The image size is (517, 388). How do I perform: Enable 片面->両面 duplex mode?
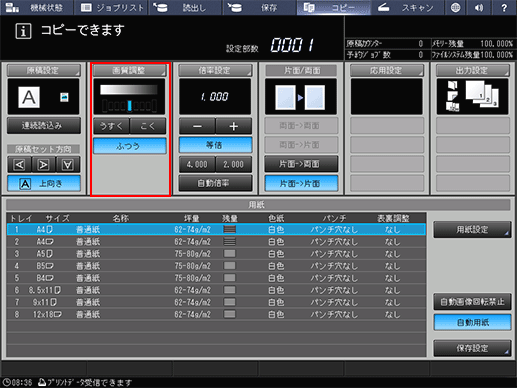pyautogui.click(x=301, y=164)
